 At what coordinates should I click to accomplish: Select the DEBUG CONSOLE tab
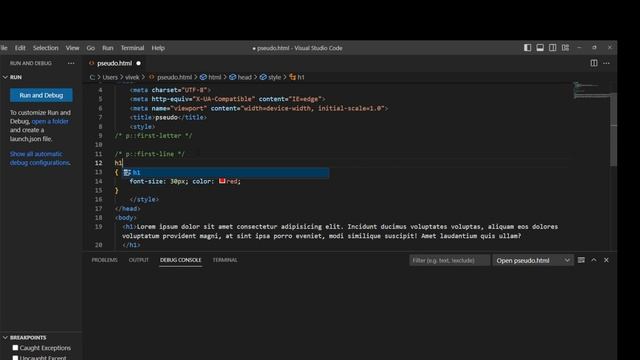pos(180,260)
